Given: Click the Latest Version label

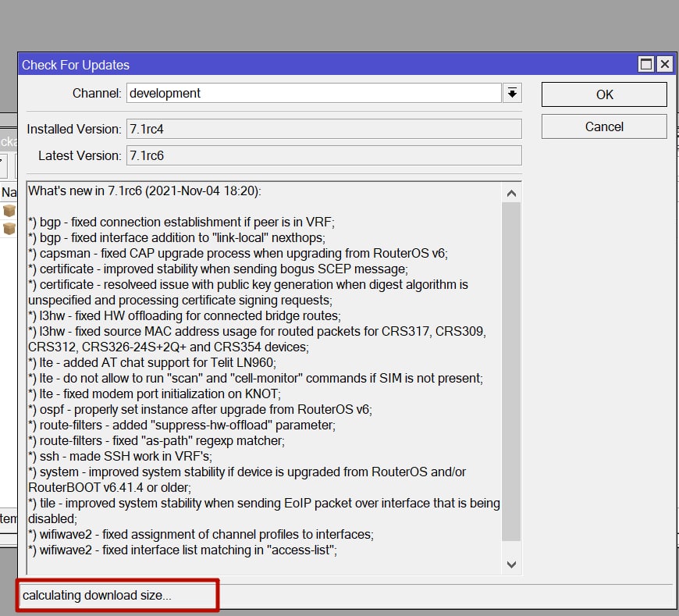Looking at the screenshot, I should (80, 155).
